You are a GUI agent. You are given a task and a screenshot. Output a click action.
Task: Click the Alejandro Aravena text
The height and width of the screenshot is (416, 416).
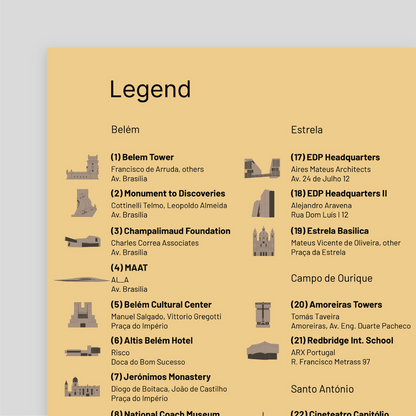pyautogui.click(x=321, y=205)
